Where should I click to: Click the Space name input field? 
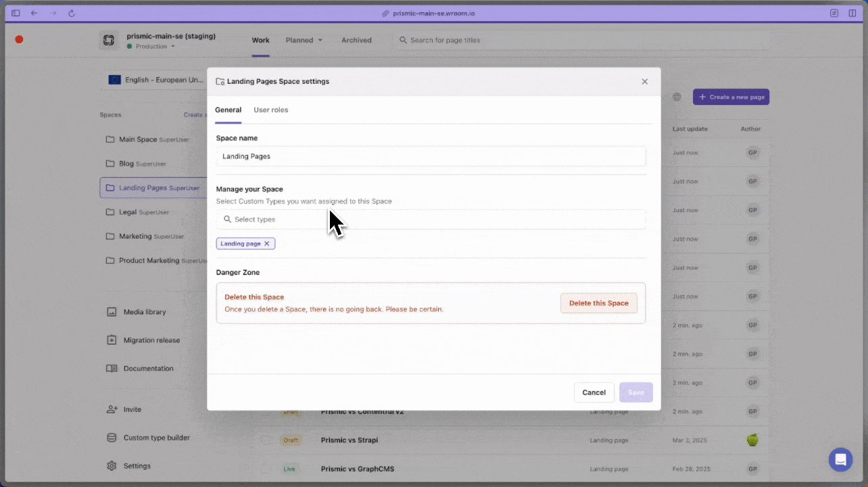[x=431, y=156]
